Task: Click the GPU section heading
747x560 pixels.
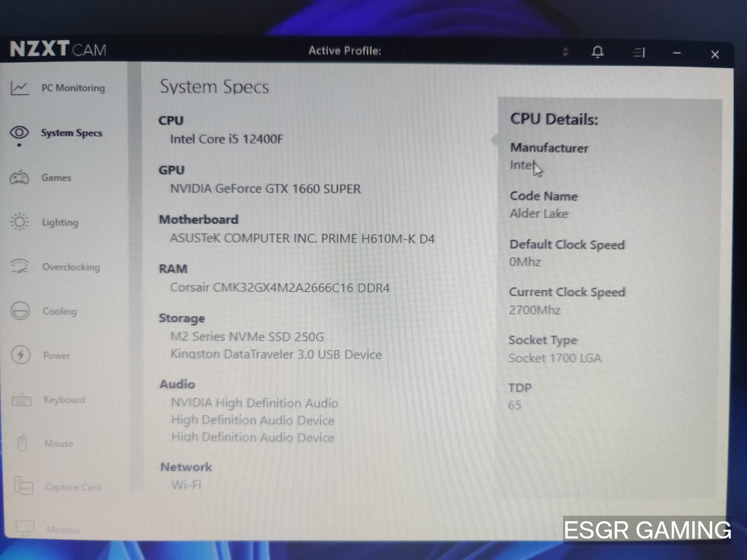Action: coord(171,170)
